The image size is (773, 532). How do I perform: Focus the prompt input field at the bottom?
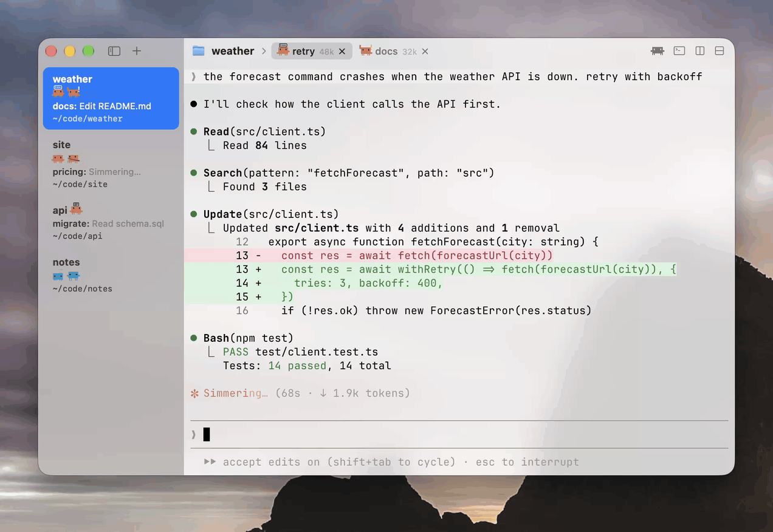click(x=459, y=434)
